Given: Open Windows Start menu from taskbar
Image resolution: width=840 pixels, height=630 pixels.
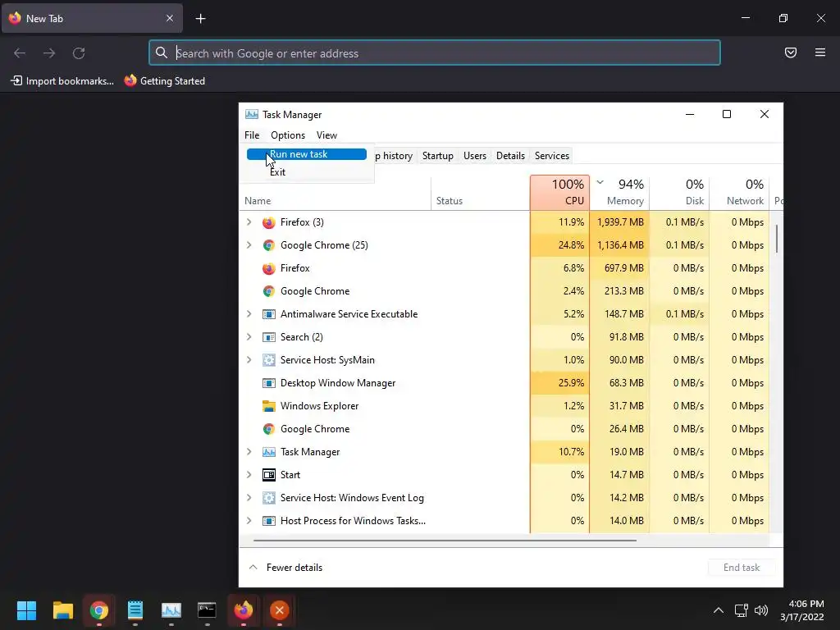Looking at the screenshot, I should [26, 610].
